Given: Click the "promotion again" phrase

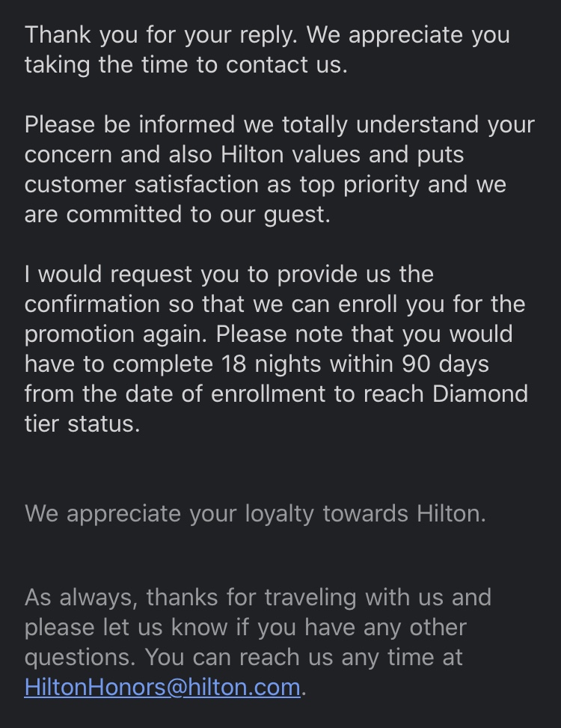Looking at the screenshot, I should tap(115, 334).
